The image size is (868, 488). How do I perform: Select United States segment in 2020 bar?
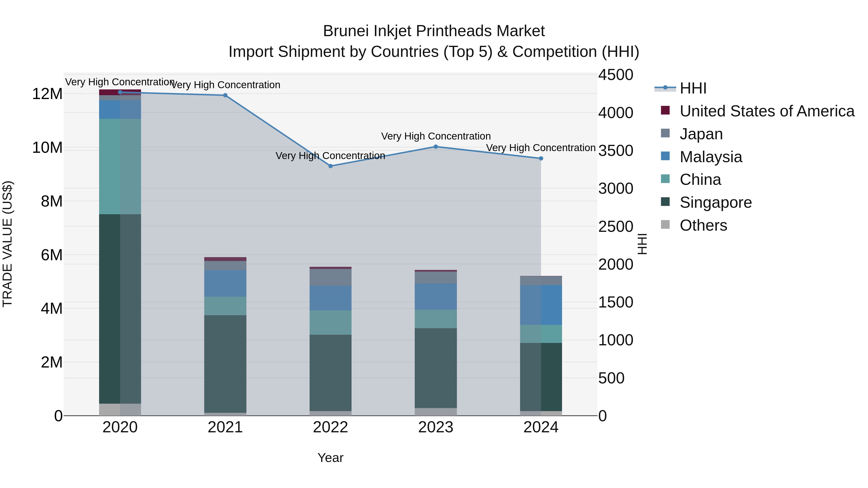120,92
